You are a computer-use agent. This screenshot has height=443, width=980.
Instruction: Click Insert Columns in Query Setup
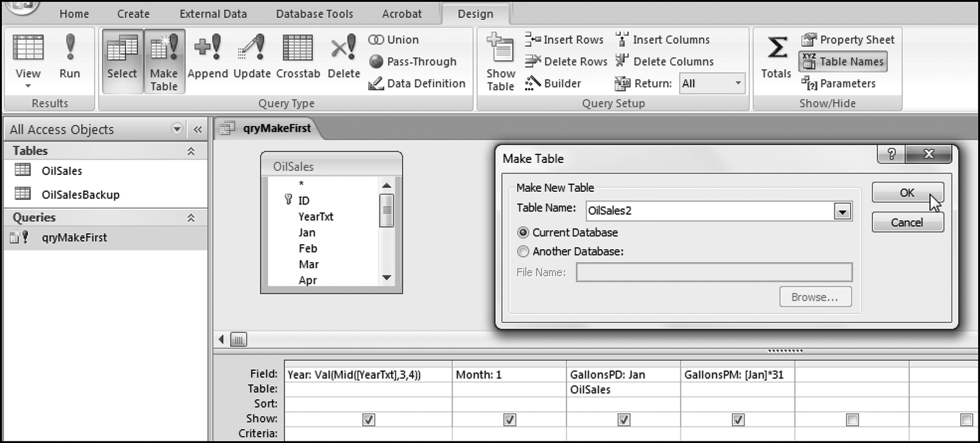662,40
